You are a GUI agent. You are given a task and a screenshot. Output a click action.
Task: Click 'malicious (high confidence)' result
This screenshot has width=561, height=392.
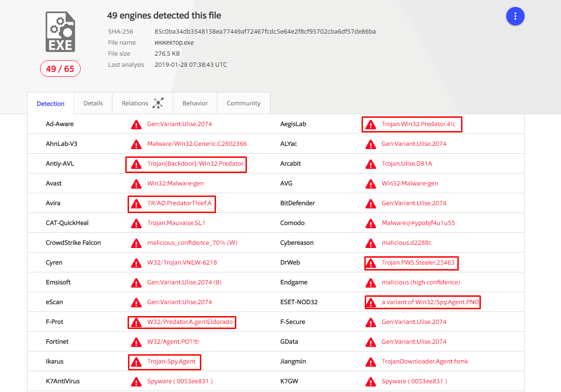tap(421, 282)
